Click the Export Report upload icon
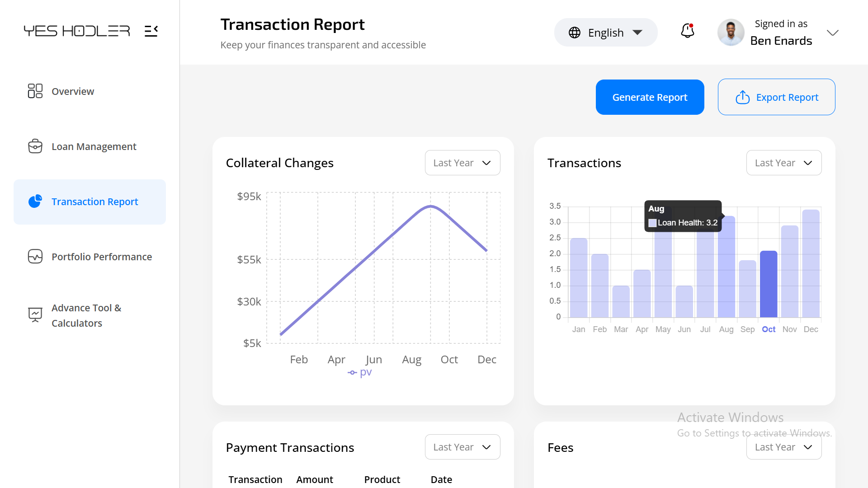The image size is (868, 488). point(742,97)
